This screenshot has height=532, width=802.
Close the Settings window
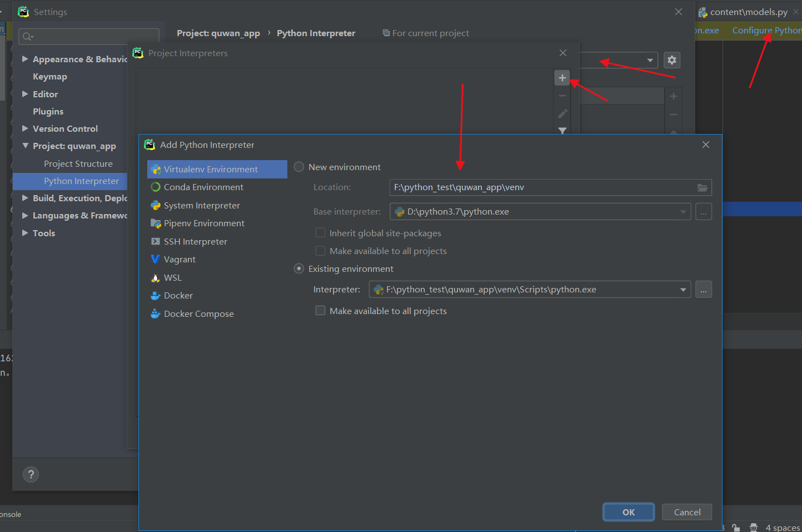tap(679, 12)
